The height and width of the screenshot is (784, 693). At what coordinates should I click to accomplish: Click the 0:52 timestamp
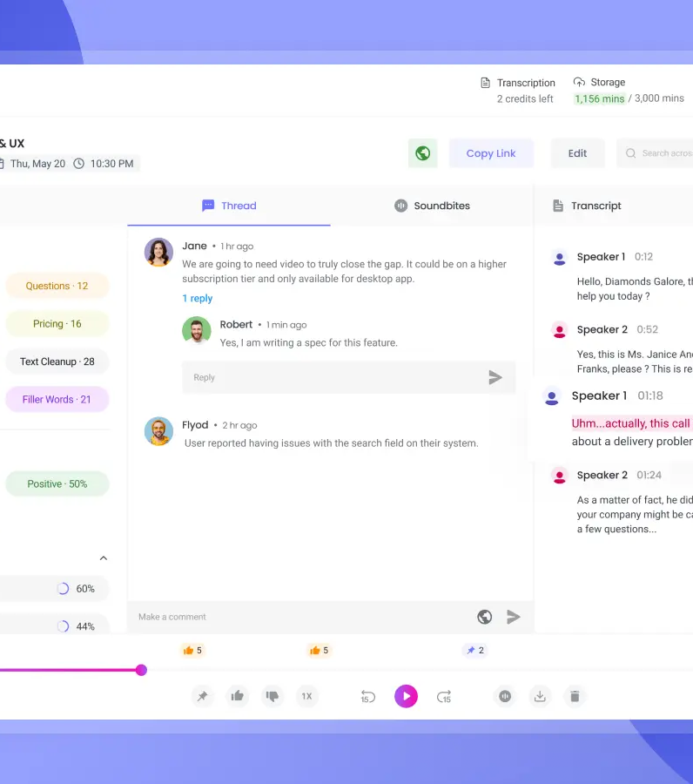(x=647, y=329)
